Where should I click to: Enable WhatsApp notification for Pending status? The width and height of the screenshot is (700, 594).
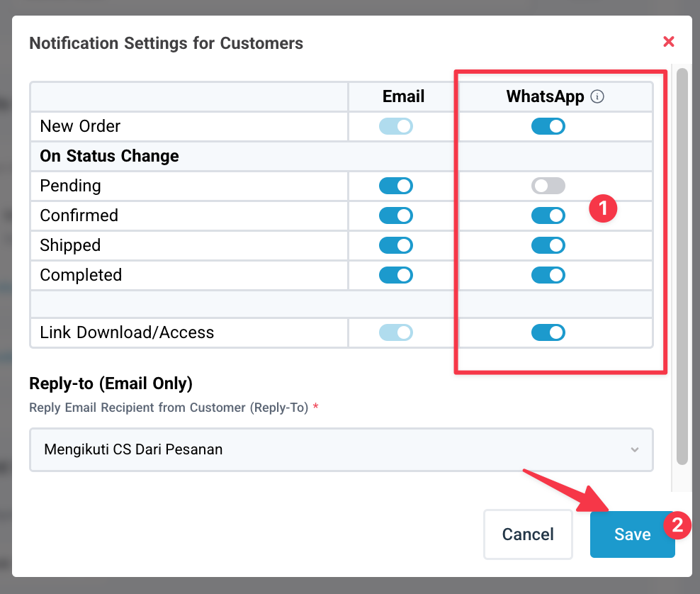[x=548, y=186]
